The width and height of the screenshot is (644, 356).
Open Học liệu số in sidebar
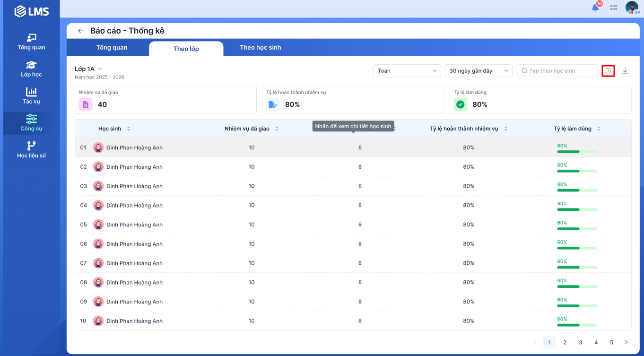pos(31,149)
